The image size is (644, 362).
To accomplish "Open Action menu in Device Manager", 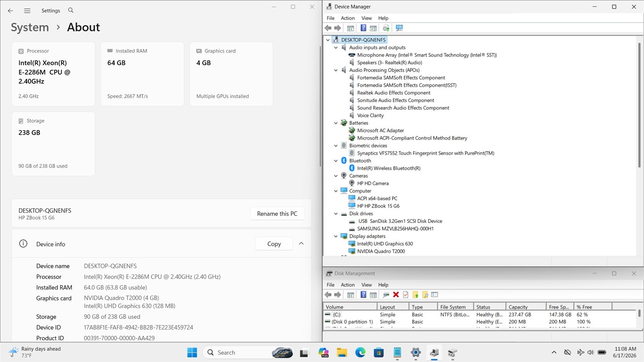I will pos(348,18).
